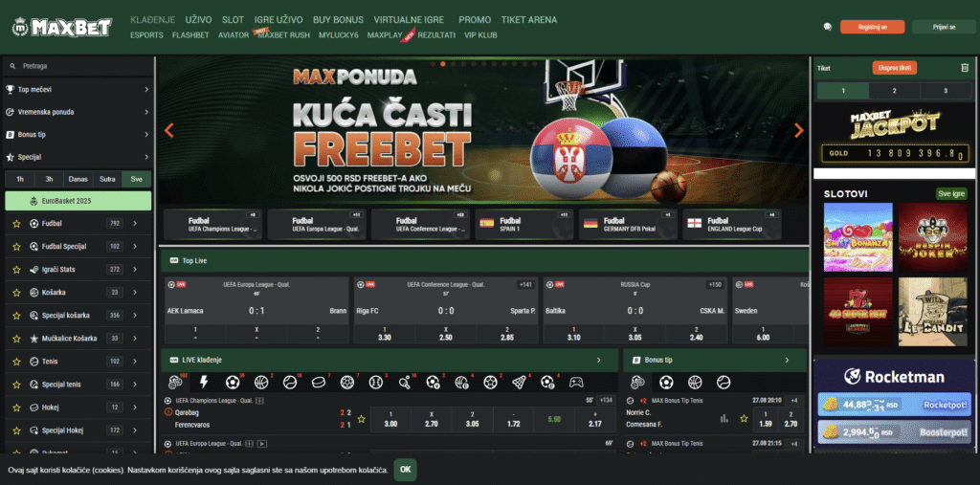Favorite Tenis with its star
Screen dimensions: 980x485
click(x=17, y=362)
